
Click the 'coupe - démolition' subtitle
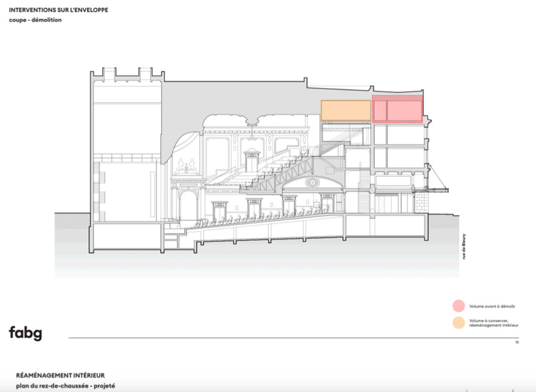pos(35,20)
